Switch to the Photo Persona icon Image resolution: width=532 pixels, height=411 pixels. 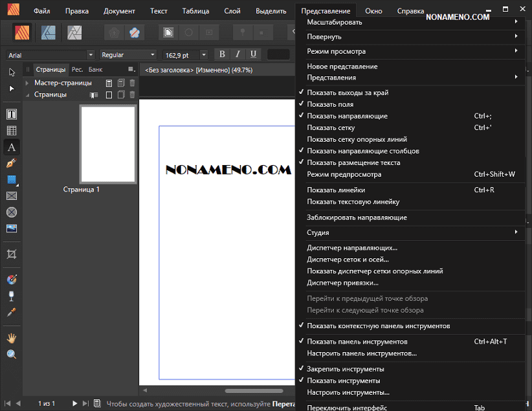pos(75,31)
